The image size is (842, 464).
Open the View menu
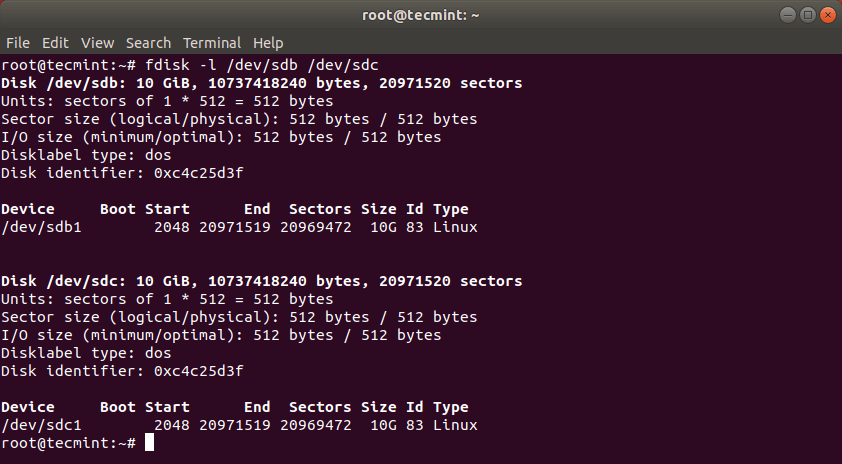coord(97,43)
